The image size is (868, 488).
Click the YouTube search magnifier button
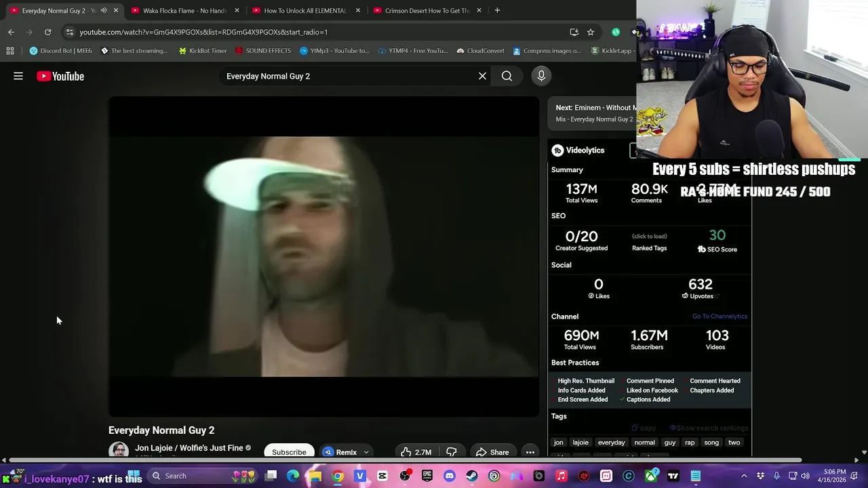point(507,76)
